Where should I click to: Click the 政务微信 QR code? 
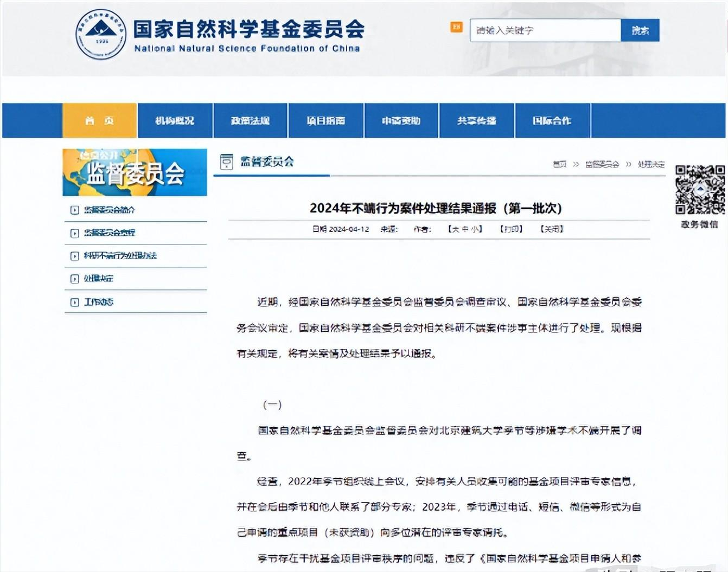click(x=700, y=190)
